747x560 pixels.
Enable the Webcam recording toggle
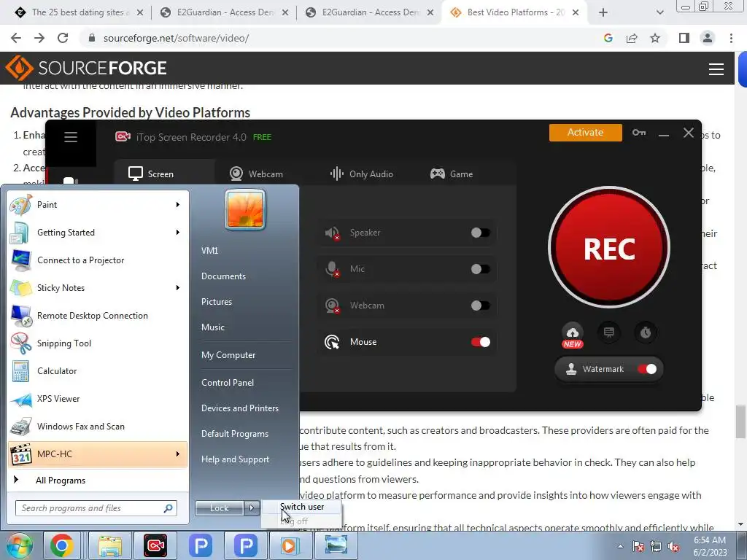(x=480, y=306)
